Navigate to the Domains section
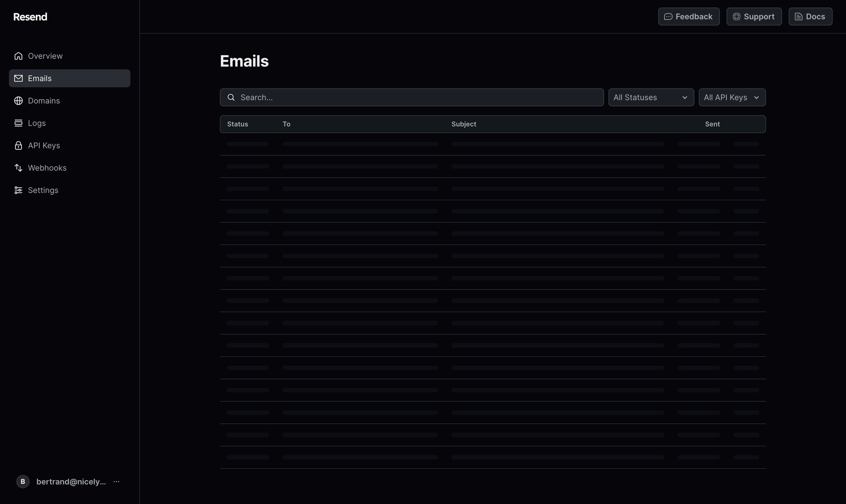The width and height of the screenshot is (846, 504). tap(44, 100)
